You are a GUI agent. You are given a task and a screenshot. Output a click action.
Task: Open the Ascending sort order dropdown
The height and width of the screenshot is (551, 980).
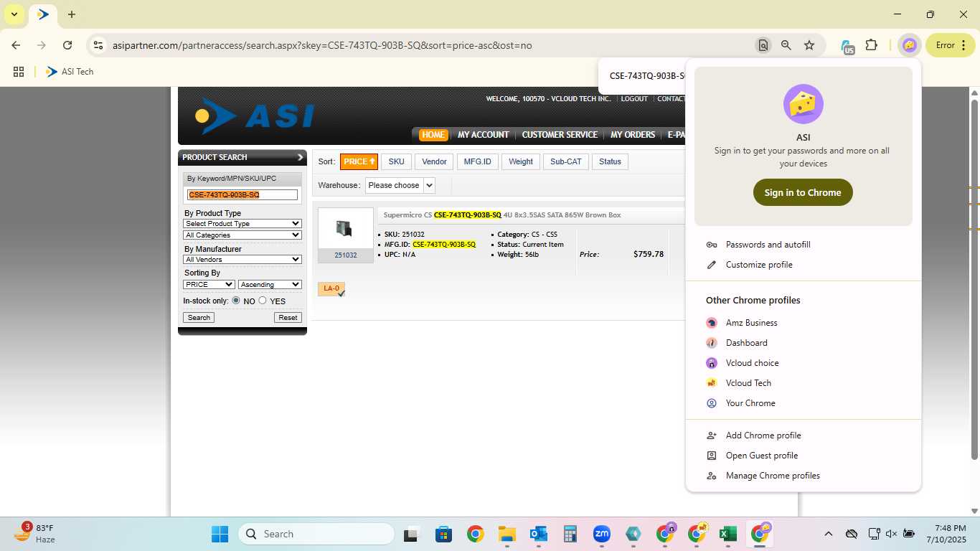(270, 284)
